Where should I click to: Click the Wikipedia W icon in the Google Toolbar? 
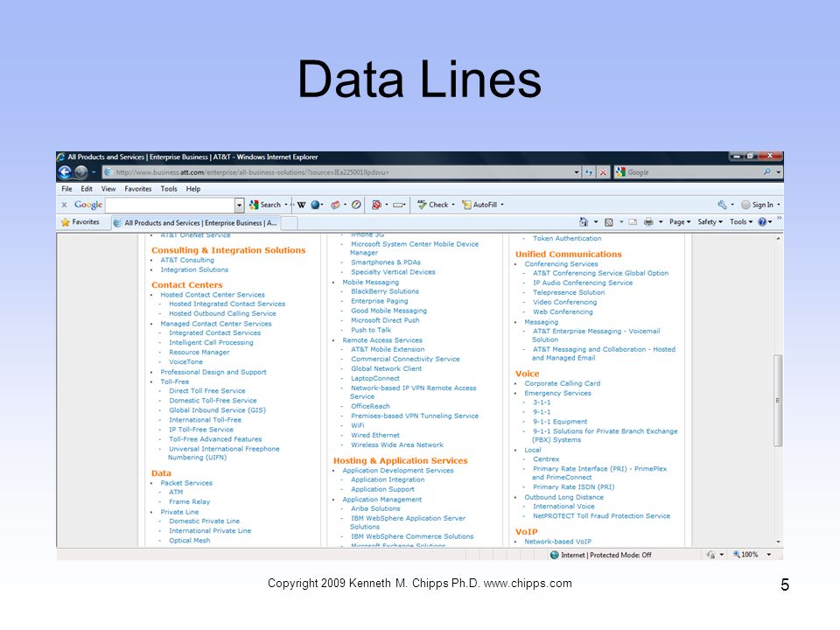(302, 205)
